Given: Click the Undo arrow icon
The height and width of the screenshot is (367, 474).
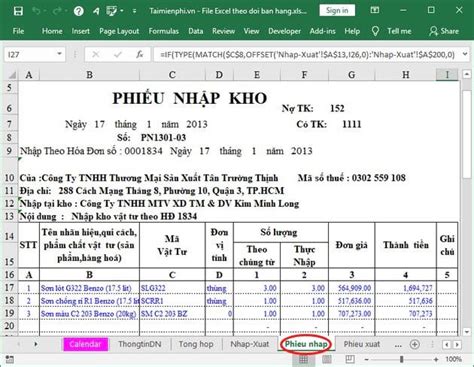Looking at the screenshot, I should click(36, 11).
